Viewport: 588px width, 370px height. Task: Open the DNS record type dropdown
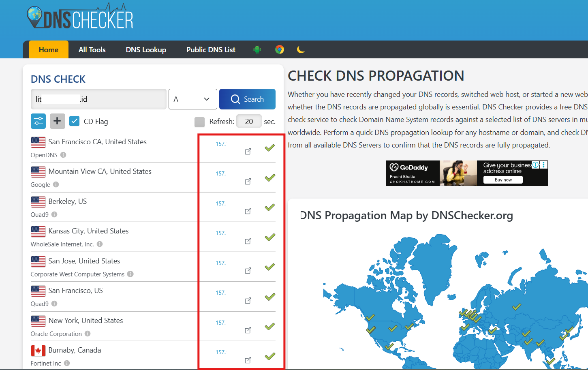192,99
